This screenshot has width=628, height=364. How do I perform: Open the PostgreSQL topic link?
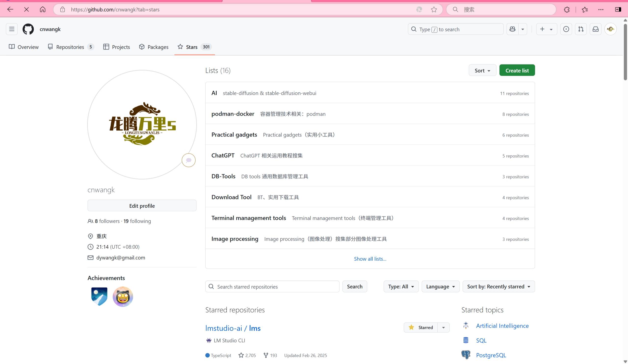(491, 355)
